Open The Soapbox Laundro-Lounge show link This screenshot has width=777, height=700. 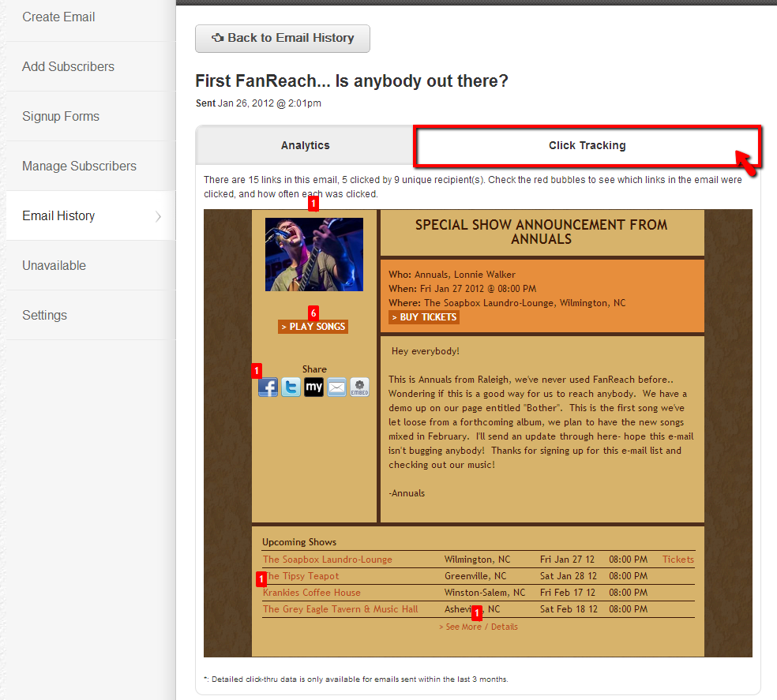tap(327, 560)
